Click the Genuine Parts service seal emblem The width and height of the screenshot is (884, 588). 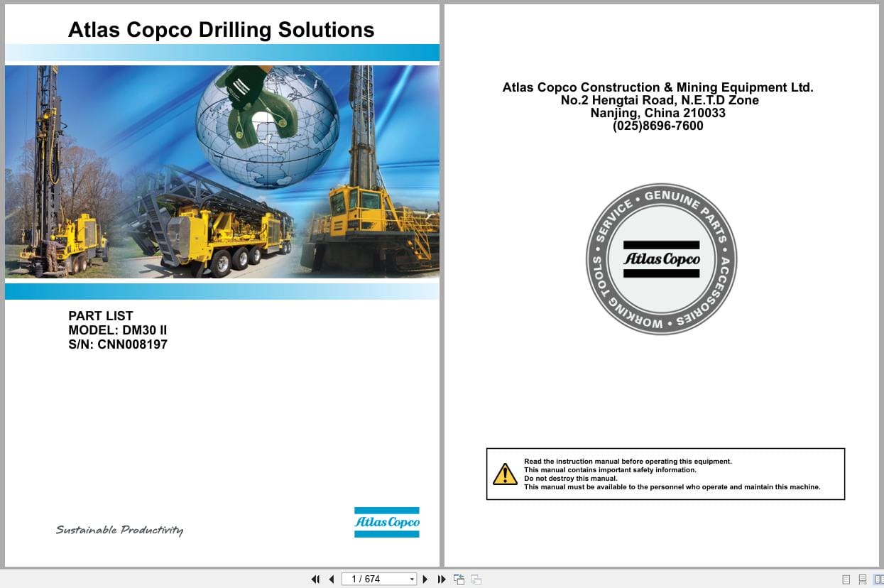pyautogui.click(x=661, y=259)
